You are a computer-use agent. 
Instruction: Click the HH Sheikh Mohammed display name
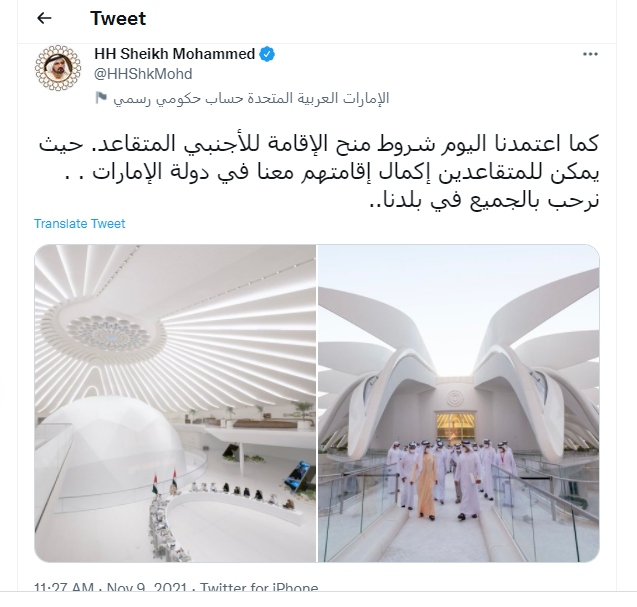pos(175,54)
